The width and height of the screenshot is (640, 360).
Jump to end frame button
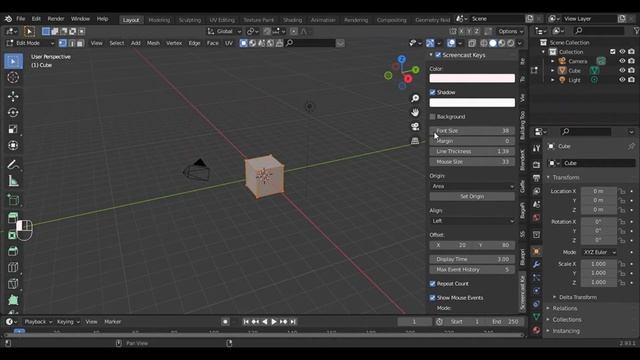point(293,322)
